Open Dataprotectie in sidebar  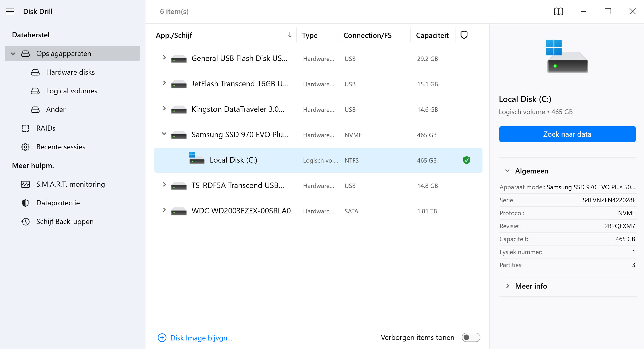click(58, 203)
